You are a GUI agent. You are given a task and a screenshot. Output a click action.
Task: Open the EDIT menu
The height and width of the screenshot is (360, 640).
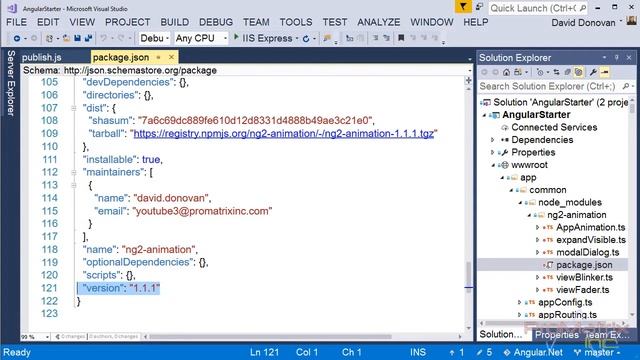[48, 22]
